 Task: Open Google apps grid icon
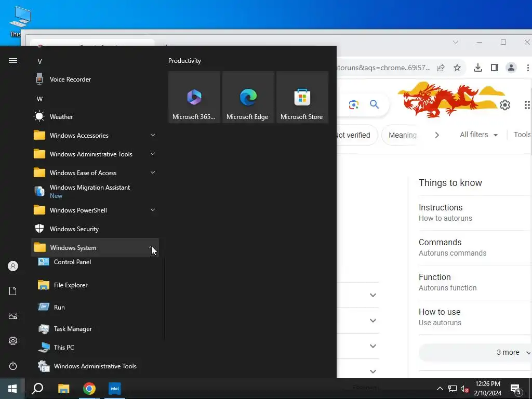point(527,105)
